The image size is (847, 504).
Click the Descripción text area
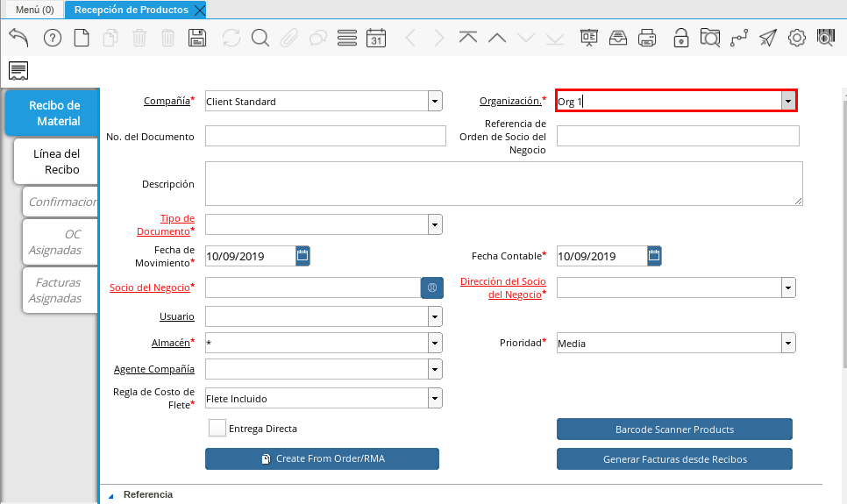[x=504, y=183]
